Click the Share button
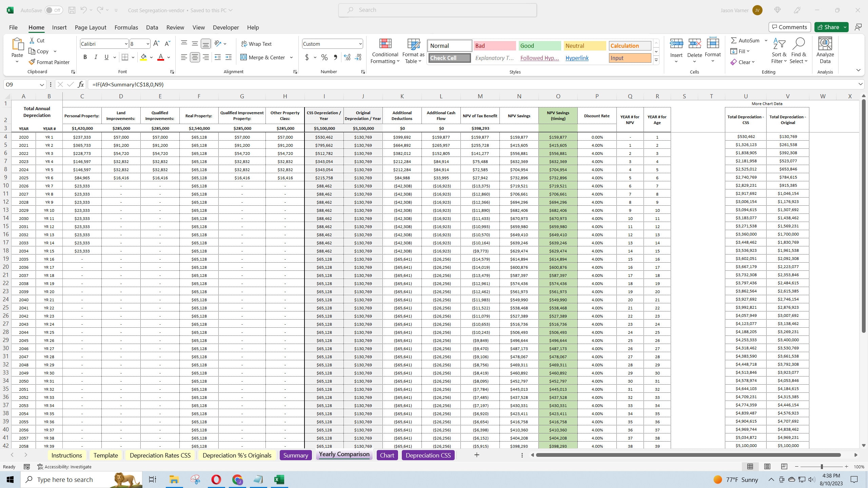The height and width of the screenshot is (488, 868). (830, 27)
